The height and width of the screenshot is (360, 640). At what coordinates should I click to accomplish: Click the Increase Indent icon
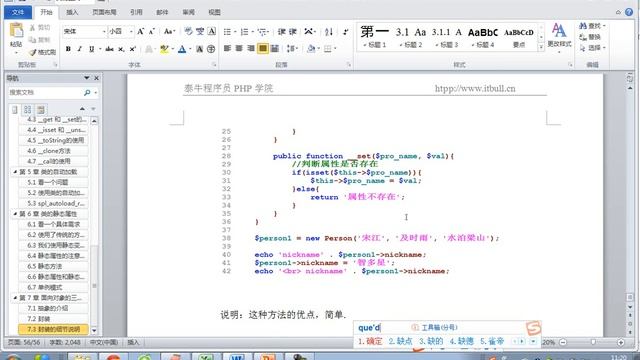click(x=293, y=31)
